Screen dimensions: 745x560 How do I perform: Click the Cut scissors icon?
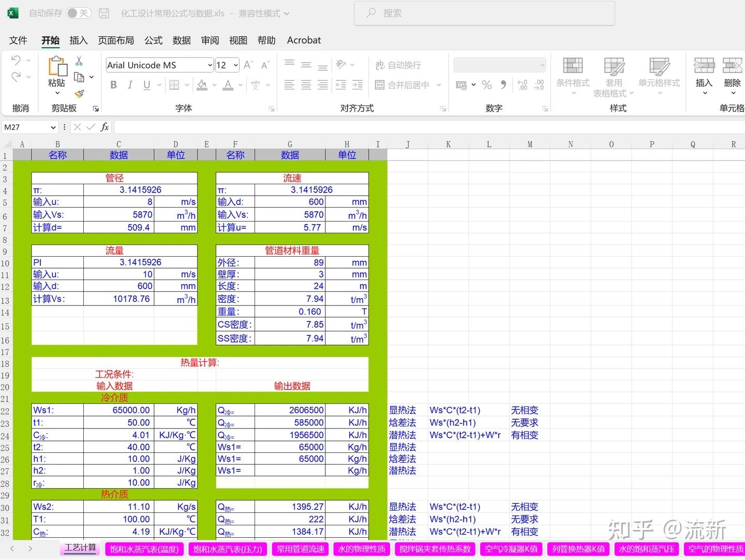tap(79, 61)
